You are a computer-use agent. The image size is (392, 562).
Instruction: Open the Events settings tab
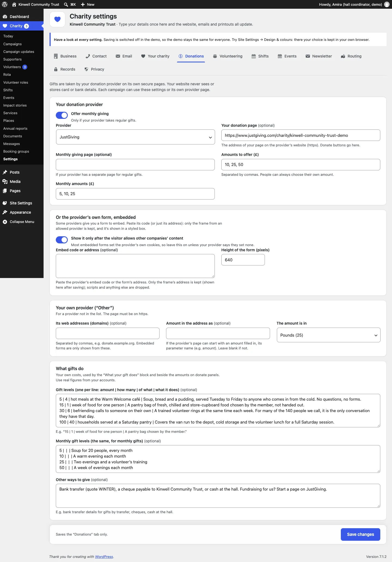(287, 56)
